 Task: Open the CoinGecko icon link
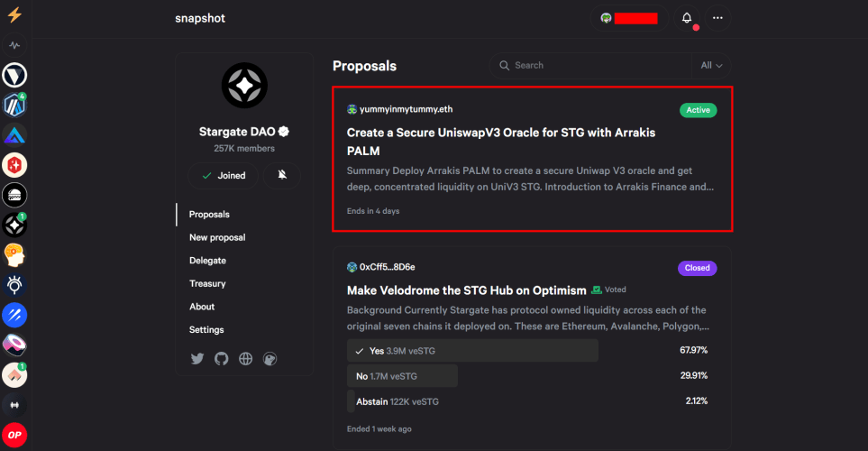pos(270,358)
